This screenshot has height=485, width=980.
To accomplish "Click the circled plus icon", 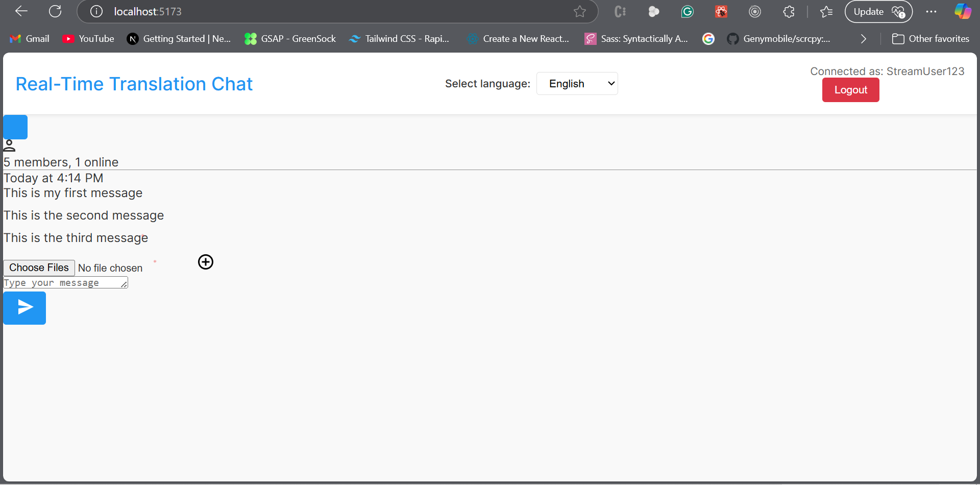I will point(206,262).
